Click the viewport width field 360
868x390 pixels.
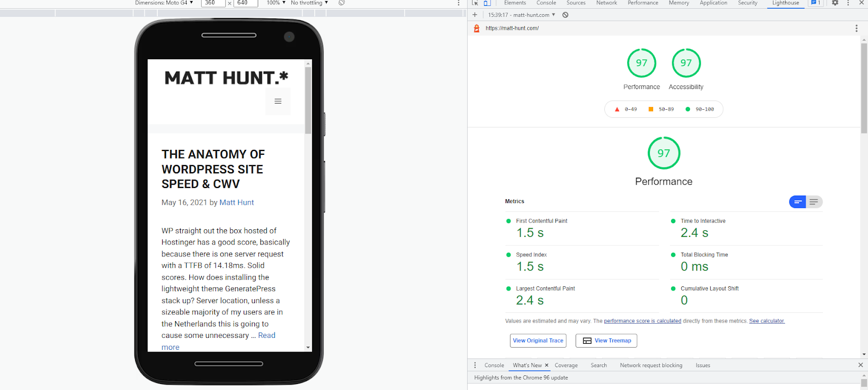coord(213,3)
